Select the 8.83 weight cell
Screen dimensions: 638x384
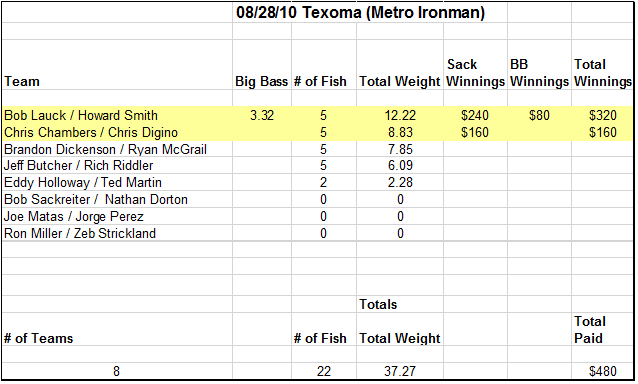tap(400, 133)
